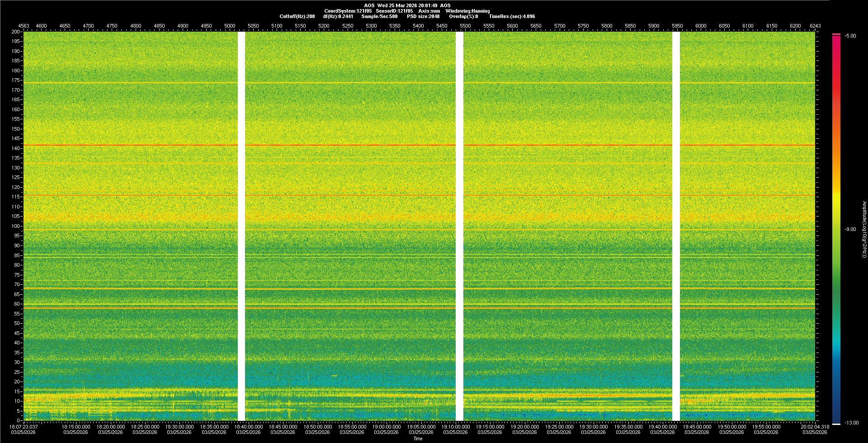Click the 18:07:23.037 start time label
Viewport: 868px width, 443px height.
pyautogui.click(x=24, y=427)
